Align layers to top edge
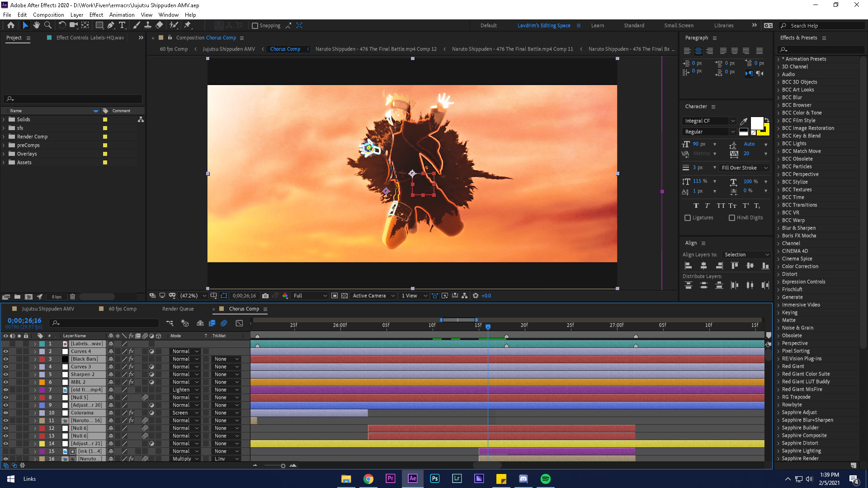Image resolution: width=868 pixels, height=488 pixels. pyautogui.click(x=735, y=266)
